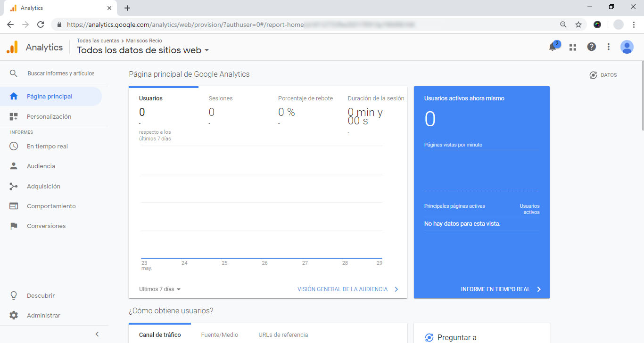Go back with browser back arrow
644x343 pixels.
pos(10,24)
